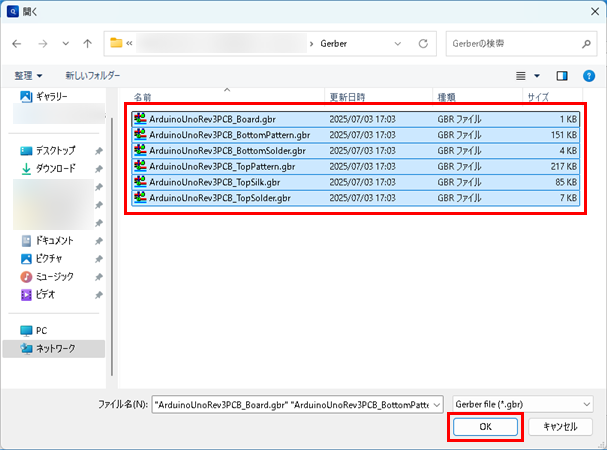Screen dimensions: 607x450
Task: Expand the file name history dropdown
Action: click(x=437, y=405)
